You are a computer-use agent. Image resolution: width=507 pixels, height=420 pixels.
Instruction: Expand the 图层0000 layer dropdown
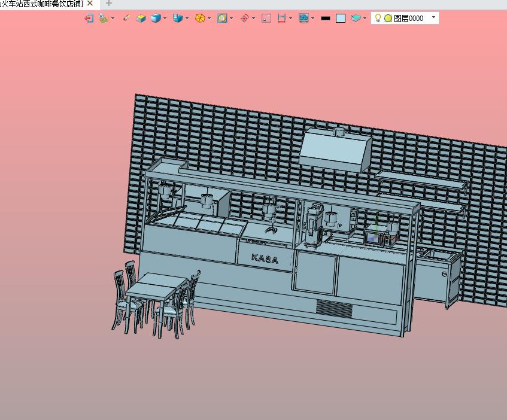pos(433,17)
